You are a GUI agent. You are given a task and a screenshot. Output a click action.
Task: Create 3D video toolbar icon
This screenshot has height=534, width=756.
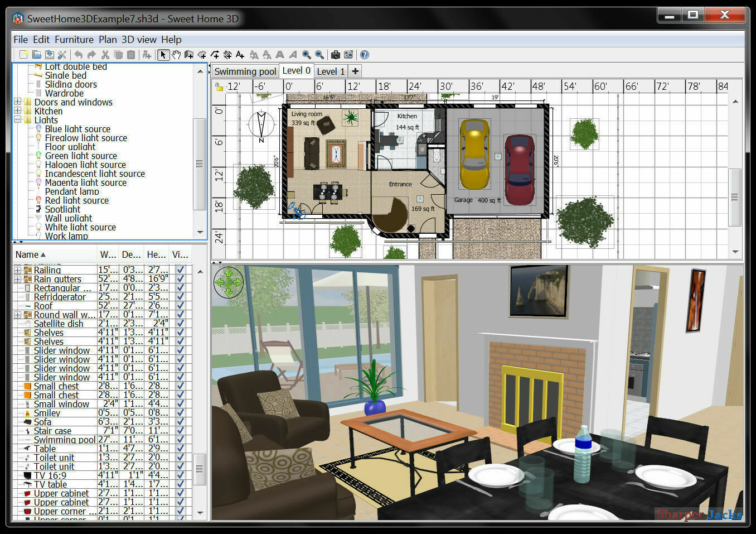coord(348,55)
